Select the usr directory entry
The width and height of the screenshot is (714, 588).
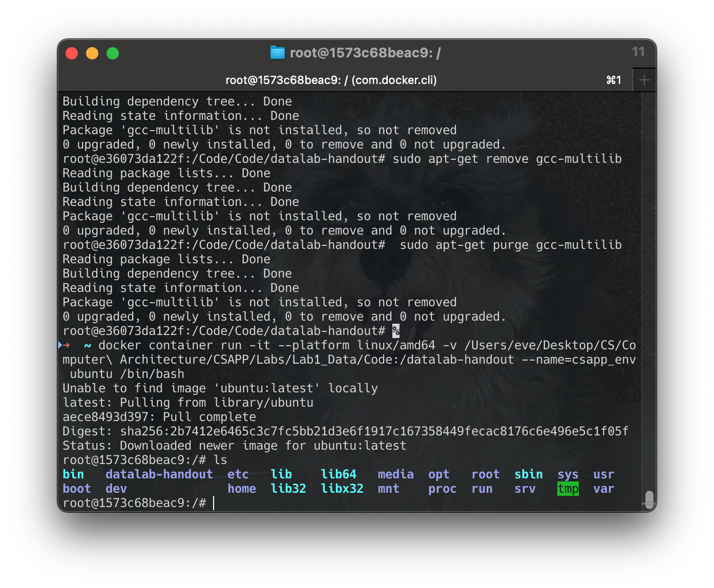click(603, 474)
